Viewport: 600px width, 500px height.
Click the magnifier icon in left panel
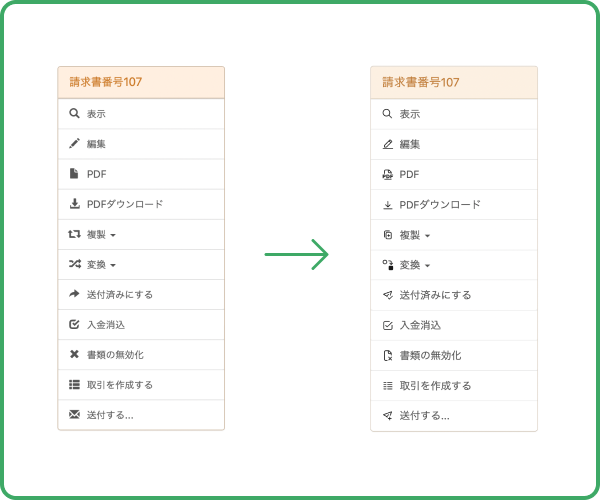74,114
